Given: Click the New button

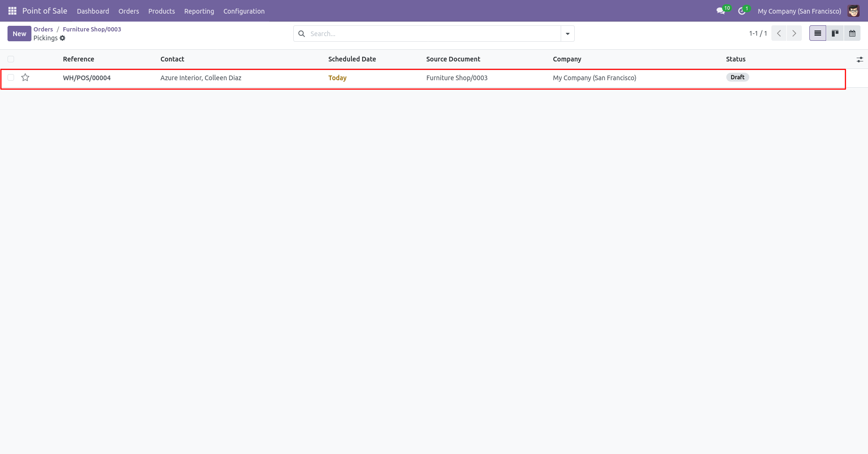Looking at the screenshot, I should 19,34.
